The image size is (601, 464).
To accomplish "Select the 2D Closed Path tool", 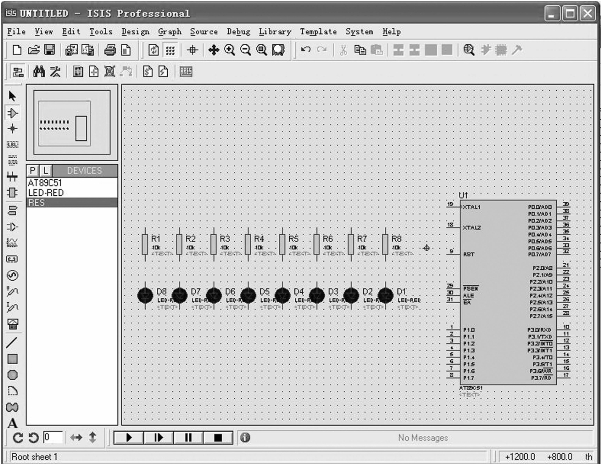I will [x=12, y=407].
